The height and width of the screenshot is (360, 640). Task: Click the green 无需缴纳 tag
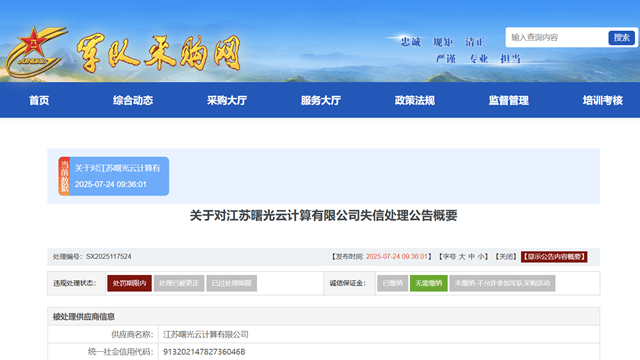[429, 283]
